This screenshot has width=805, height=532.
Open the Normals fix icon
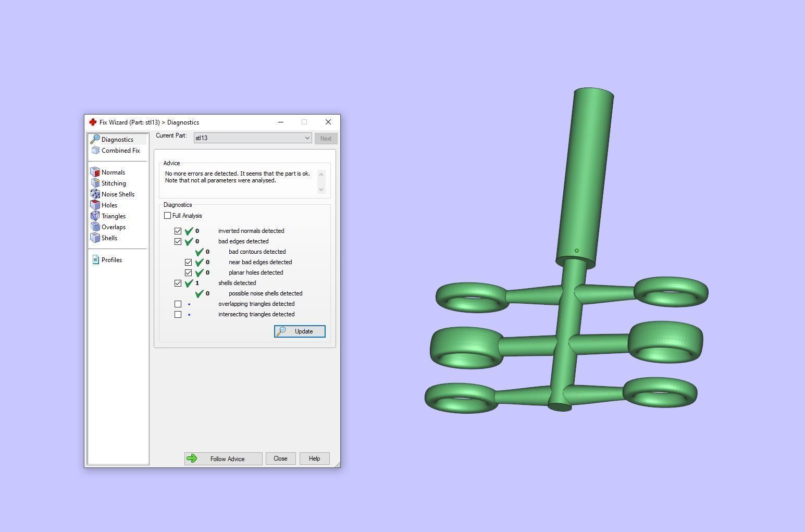95,172
